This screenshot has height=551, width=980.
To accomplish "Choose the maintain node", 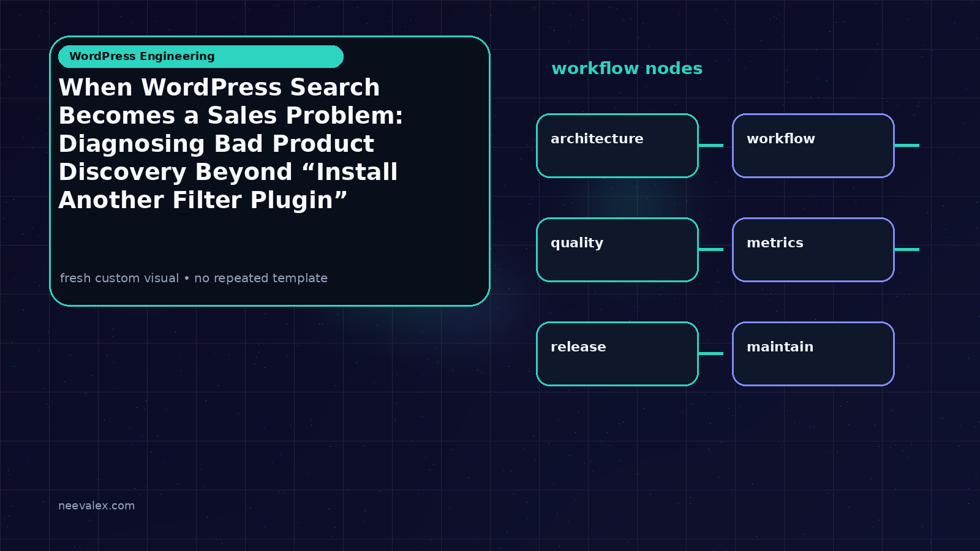I will point(813,354).
